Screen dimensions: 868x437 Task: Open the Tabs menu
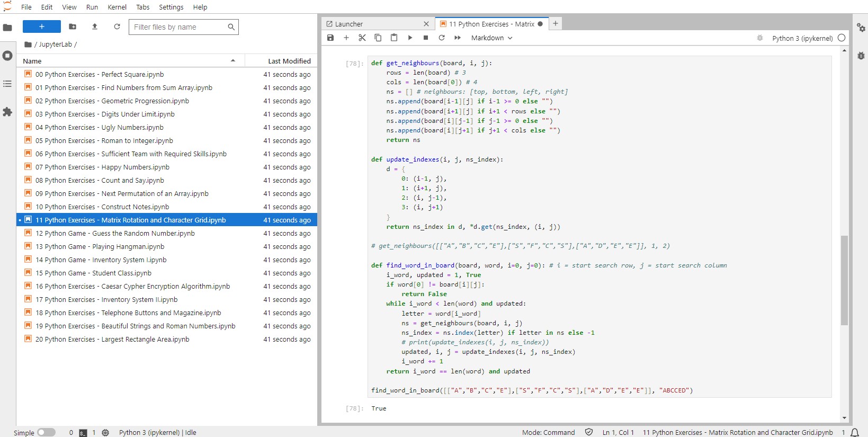[x=143, y=7]
